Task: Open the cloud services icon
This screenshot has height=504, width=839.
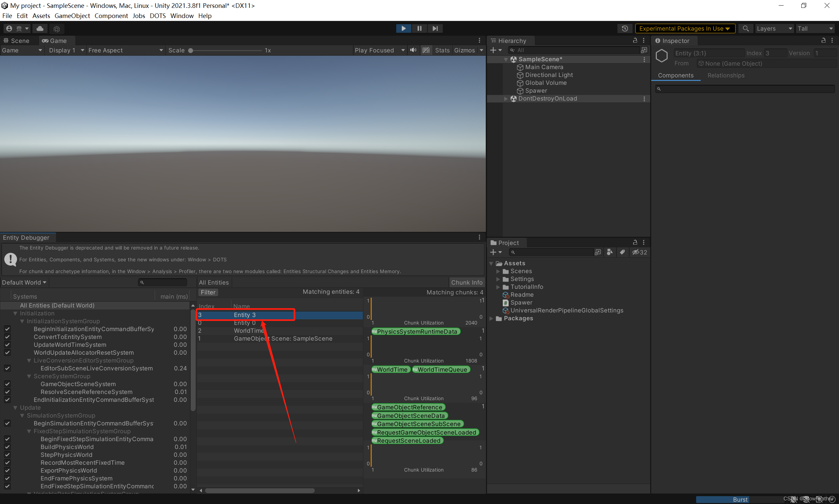Action: click(40, 28)
